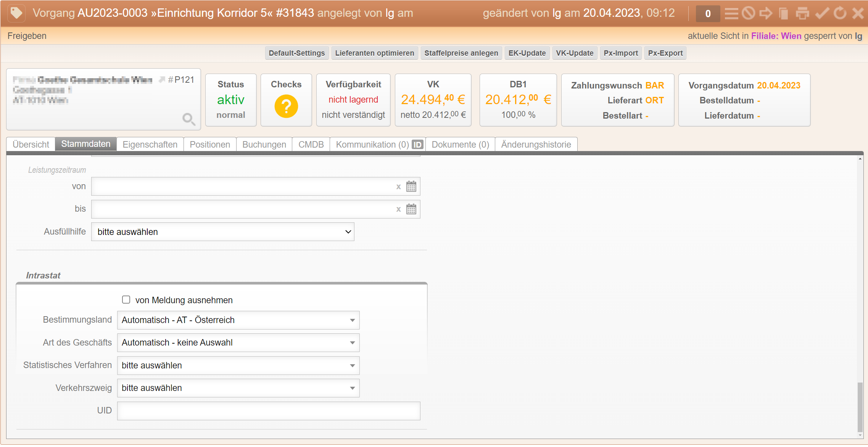This screenshot has width=868, height=447.
Task: Go to the Positionen tab
Action: 210,145
